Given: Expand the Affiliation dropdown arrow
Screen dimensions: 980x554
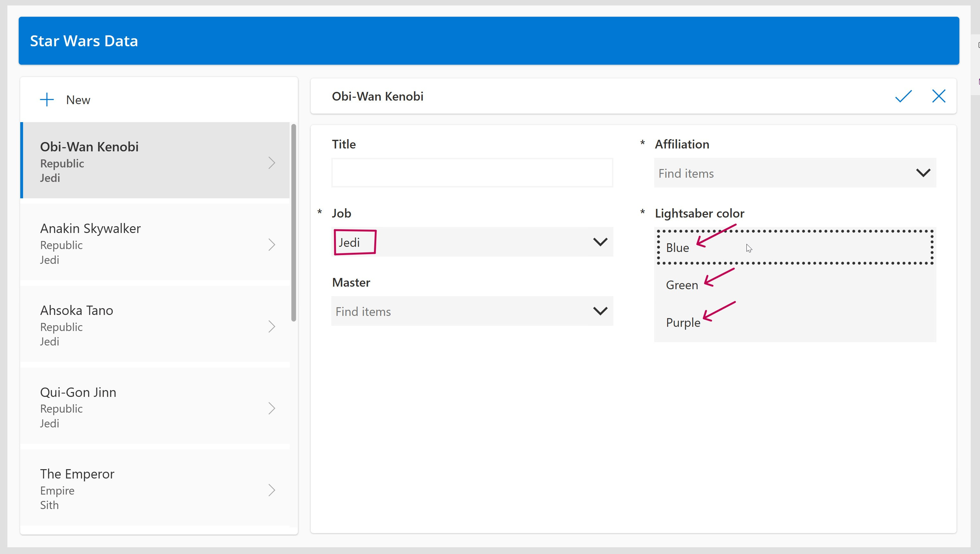Looking at the screenshot, I should [923, 173].
